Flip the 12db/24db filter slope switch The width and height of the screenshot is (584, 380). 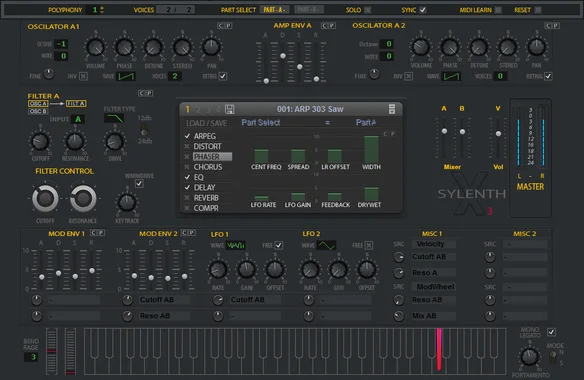click(144, 130)
